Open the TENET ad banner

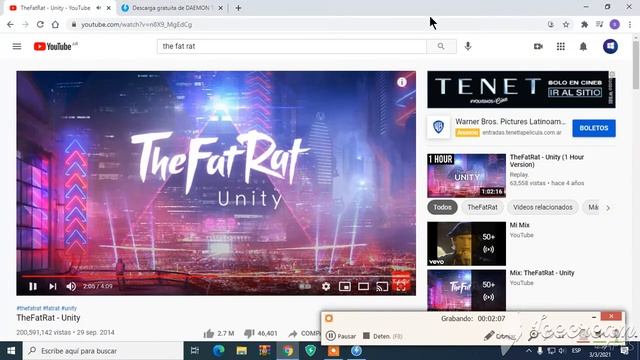pyautogui.click(x=521, y=89)
